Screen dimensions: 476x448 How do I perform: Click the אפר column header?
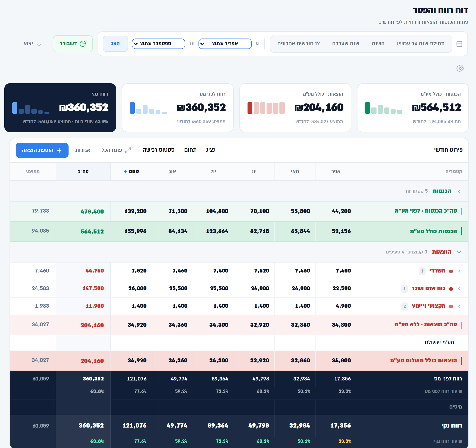(336, 171)
